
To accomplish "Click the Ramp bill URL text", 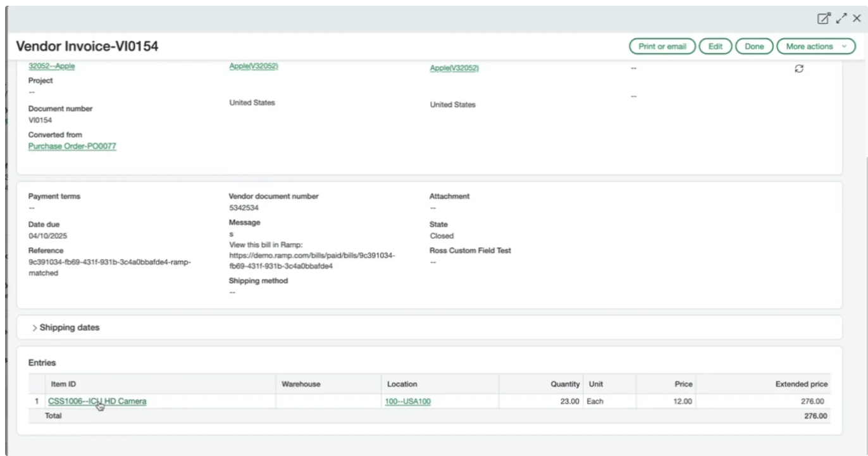I will 312,262.
